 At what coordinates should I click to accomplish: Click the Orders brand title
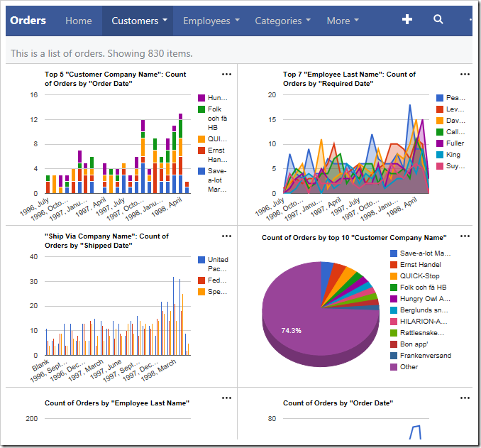click(28, 21)
